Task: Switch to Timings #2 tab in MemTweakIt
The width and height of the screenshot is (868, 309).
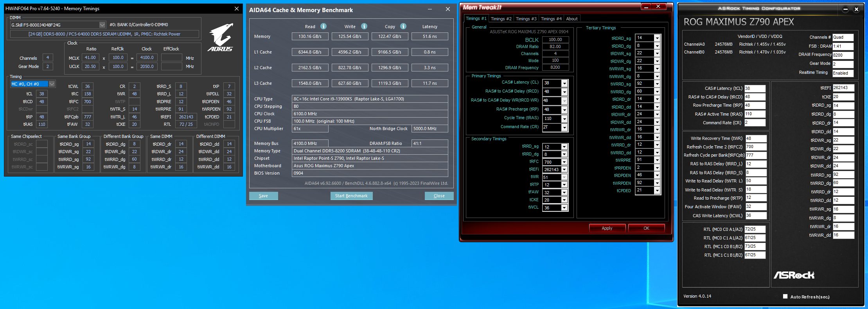Action: (501, 19)
